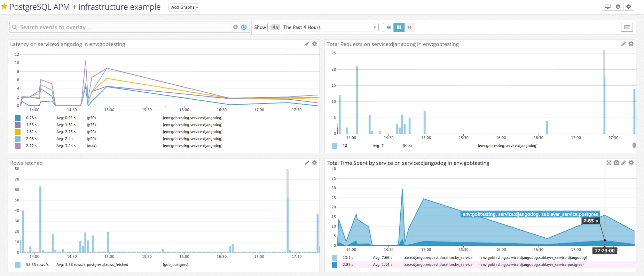
Task: Toggle the favorite star next to dashboard title
Action: click(x=5, y=7)
